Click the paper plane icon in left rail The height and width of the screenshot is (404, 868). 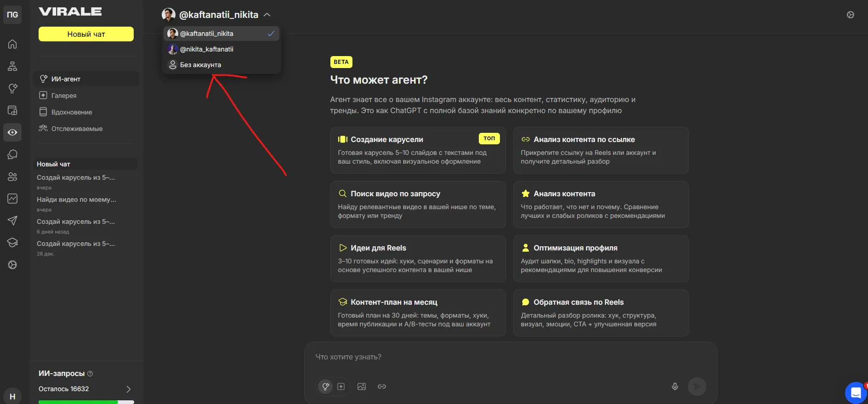[x=12, y=221]
